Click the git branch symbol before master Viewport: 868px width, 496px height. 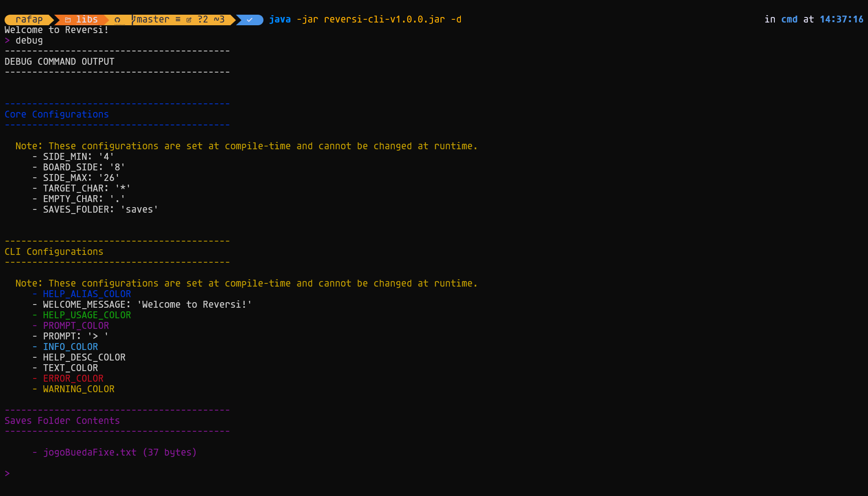pos(134,19)
